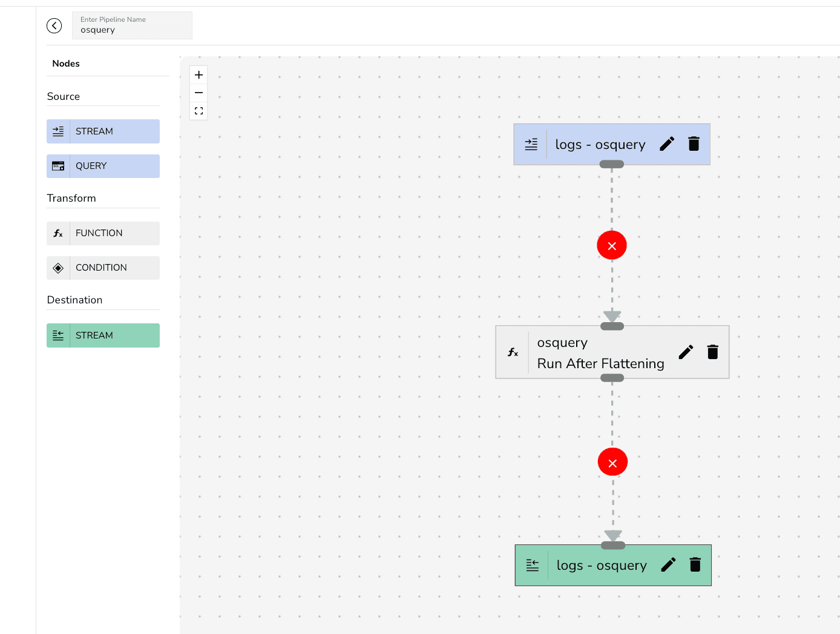Image resolution: width=840 pixels, height=634 pixels.
Task: Pick the FUNCTION transform node
Action: [x=103, y=233]
